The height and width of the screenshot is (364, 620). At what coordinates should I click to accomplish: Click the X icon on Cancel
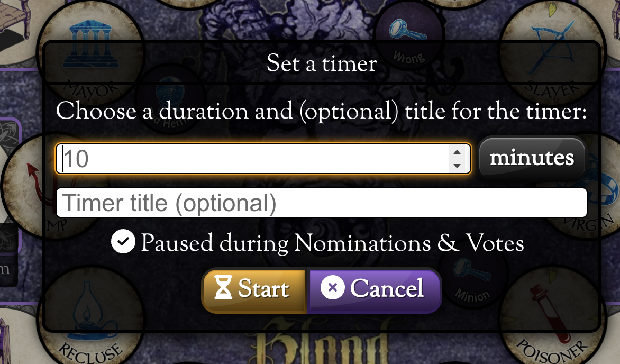[333, 288]
